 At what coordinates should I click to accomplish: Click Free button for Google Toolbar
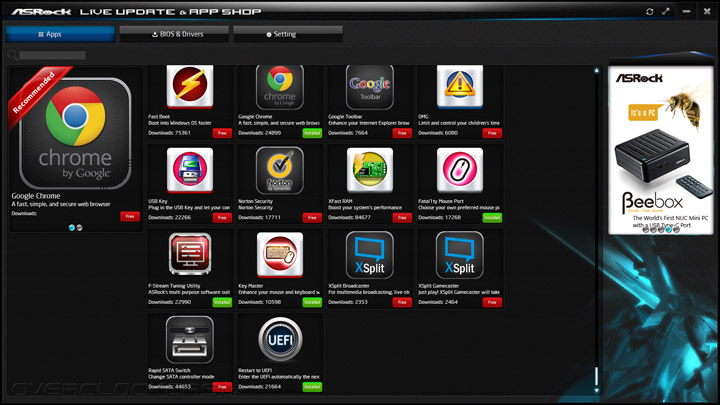402,133
